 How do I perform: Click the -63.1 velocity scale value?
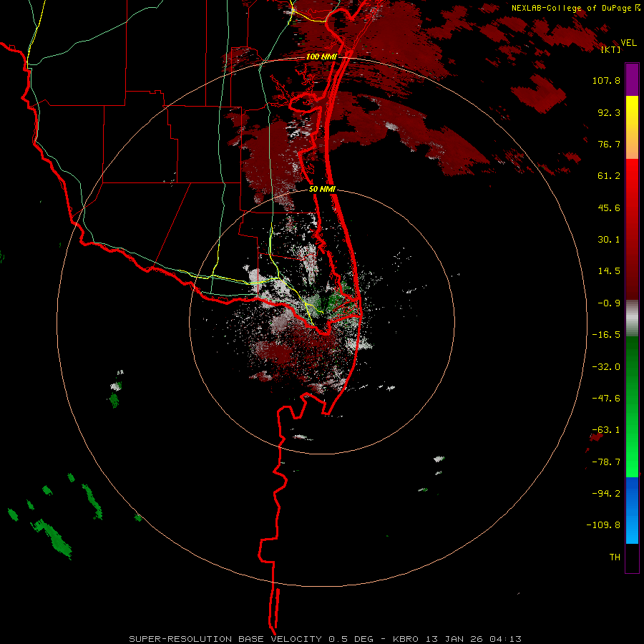[606, 430]
